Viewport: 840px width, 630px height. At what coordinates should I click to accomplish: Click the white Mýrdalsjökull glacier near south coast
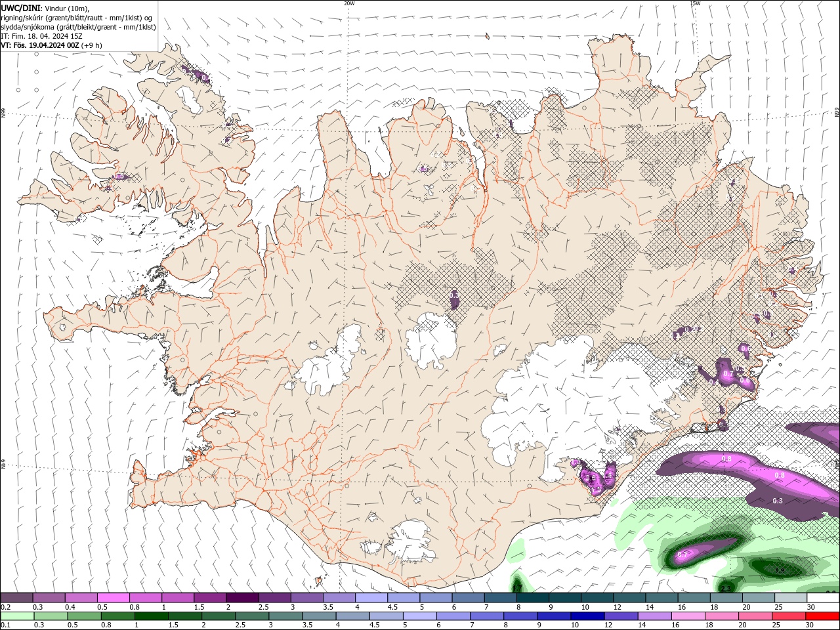[x=409, y=542]
